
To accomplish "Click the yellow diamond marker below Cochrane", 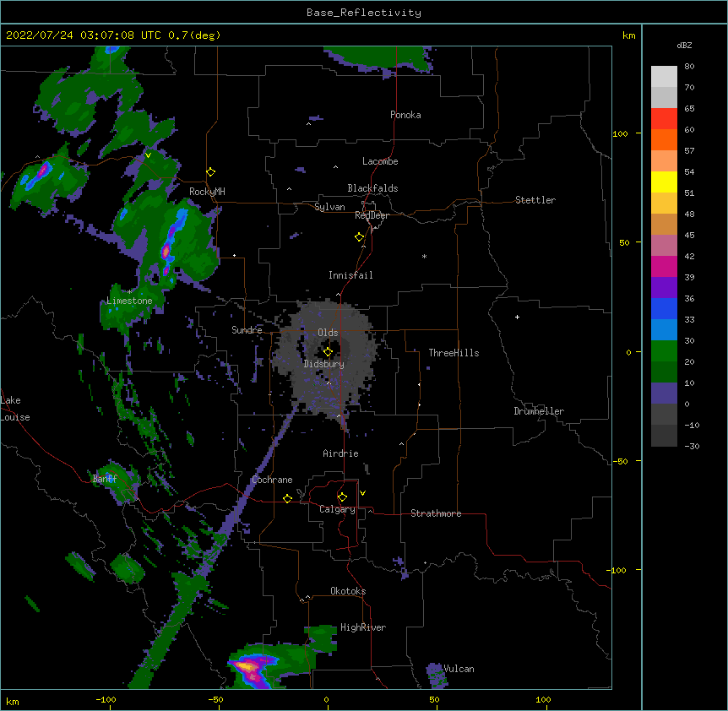I will (x=287, y=498).
